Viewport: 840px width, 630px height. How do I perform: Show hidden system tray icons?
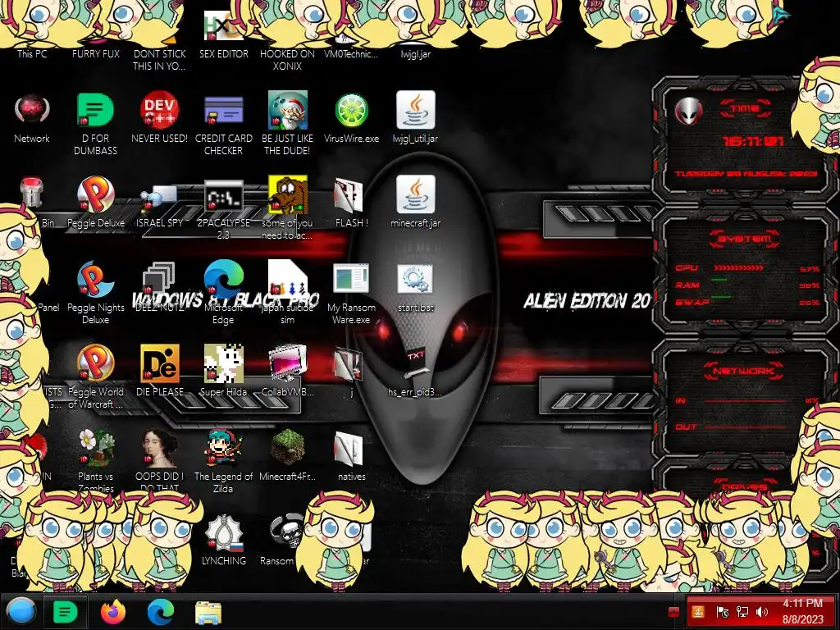coord(674,612)
